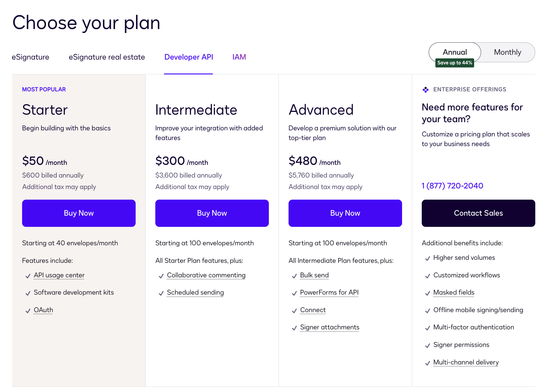Click the Enterprise Offerings purple dots icon

click(x=425, y=90)
